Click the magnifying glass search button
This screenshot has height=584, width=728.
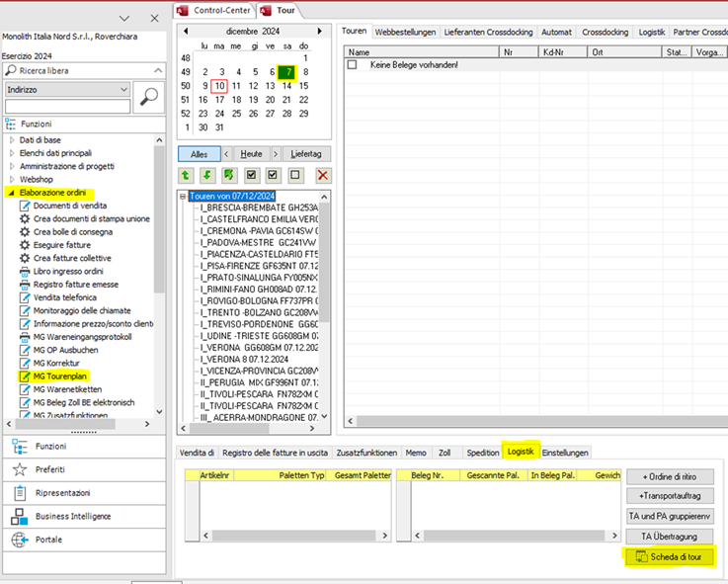(150, 96)
